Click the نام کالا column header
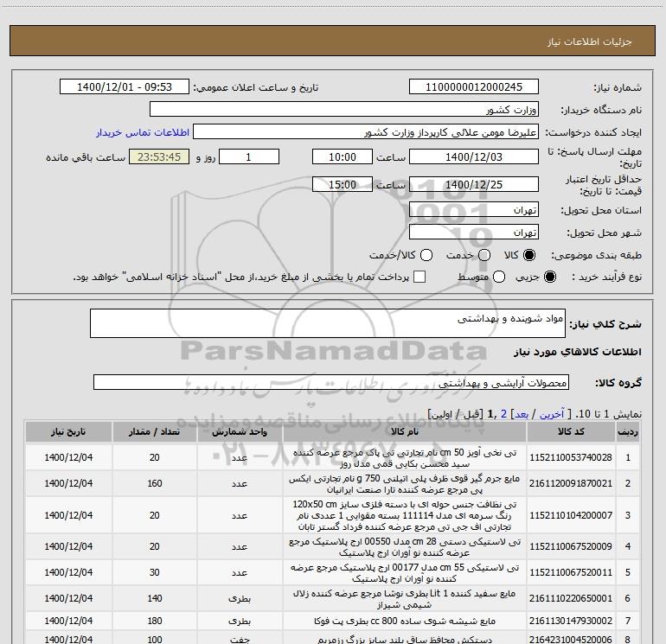The width and height of the screenshot is (666, 644). [405, 431]
